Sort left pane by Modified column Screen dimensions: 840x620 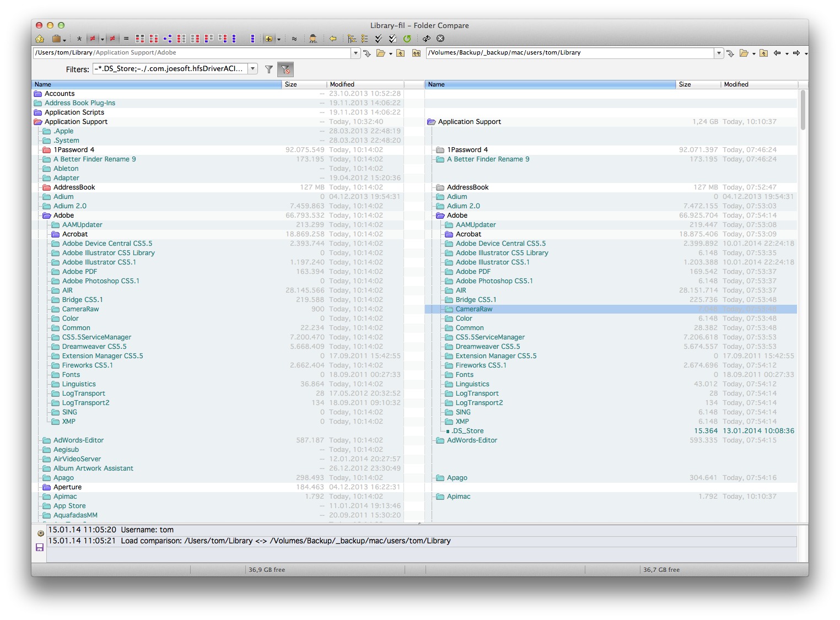365,84
